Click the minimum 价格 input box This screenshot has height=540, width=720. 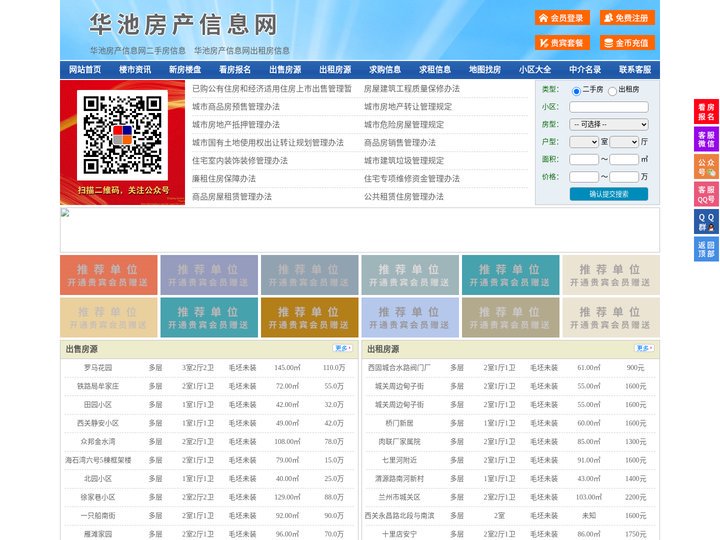tap(584, 177)
